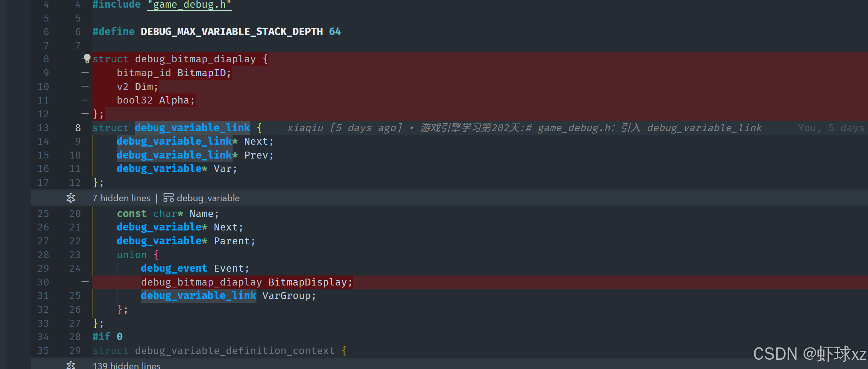This screenshot has height=369, width=868.
Task: Click the "VarGroup;" member name
Action: 289,296
